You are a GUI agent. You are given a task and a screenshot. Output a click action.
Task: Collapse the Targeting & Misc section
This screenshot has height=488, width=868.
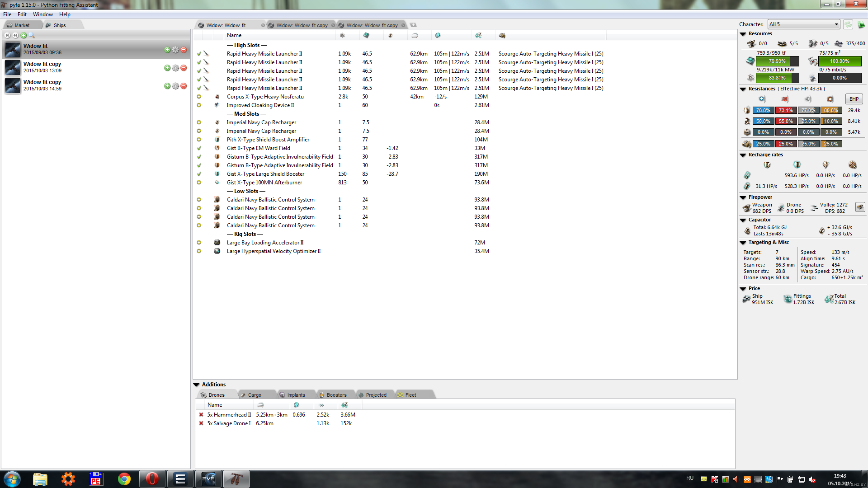743,243
